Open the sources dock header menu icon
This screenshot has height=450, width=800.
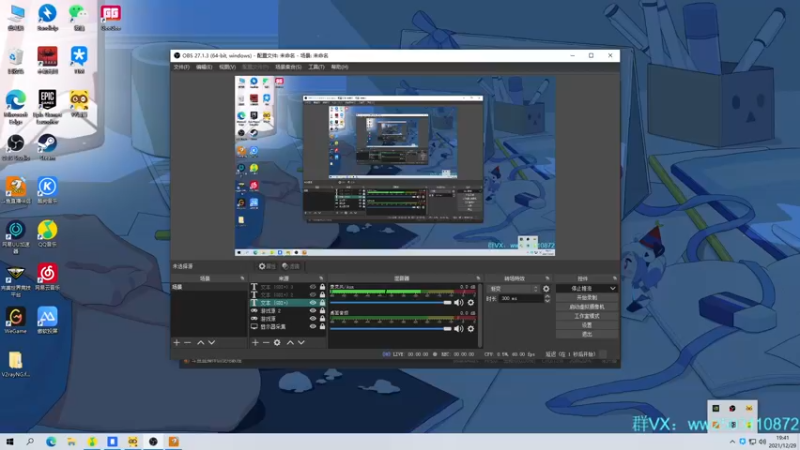321,278
